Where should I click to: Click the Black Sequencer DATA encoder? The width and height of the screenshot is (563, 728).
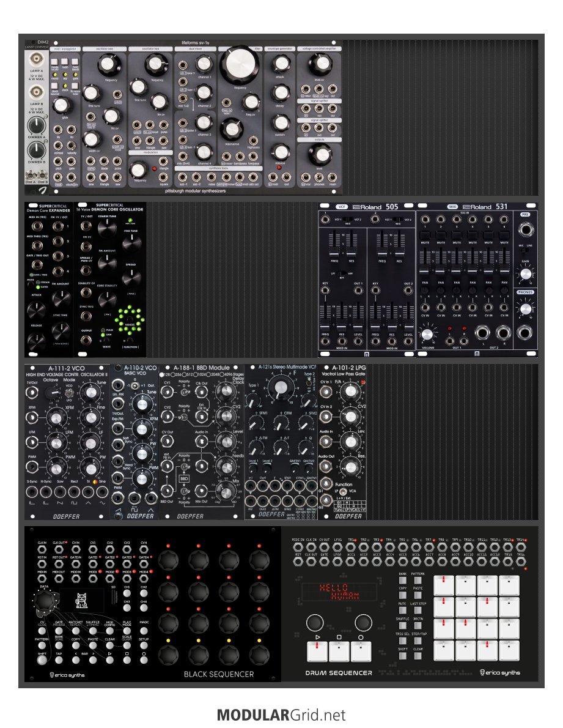click(x=44, y=601)
